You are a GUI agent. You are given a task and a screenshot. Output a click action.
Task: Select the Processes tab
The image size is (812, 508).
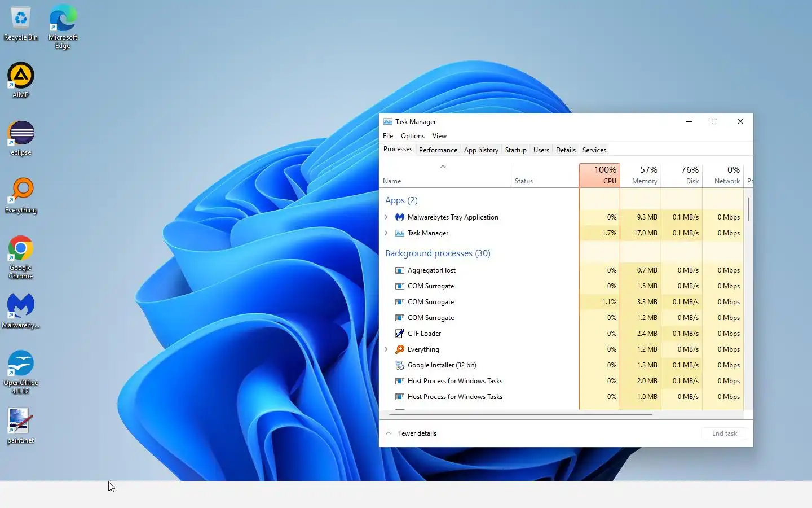click(398, 149)
